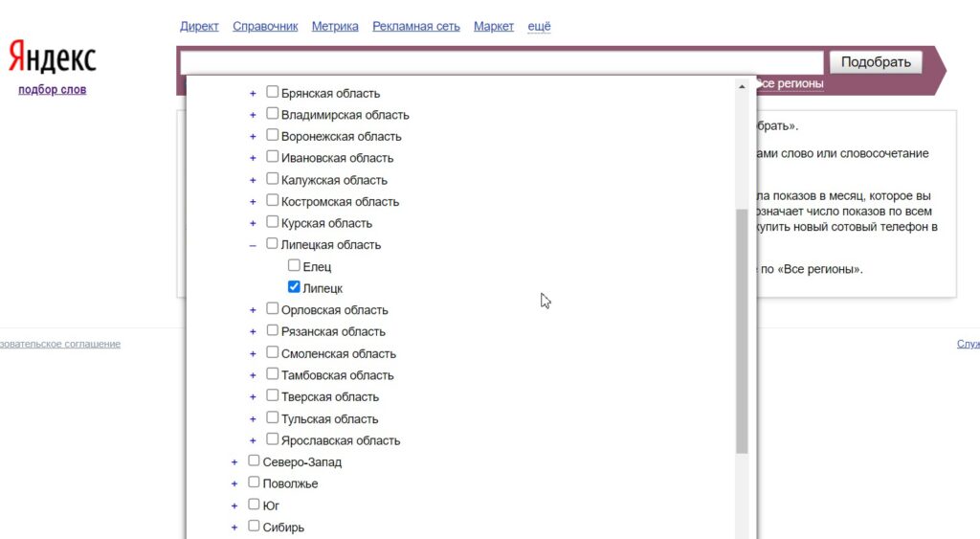This screenshot has height=539, width=980.
Task: Check the Липецкая область checkbox
Action: point(272,243)
